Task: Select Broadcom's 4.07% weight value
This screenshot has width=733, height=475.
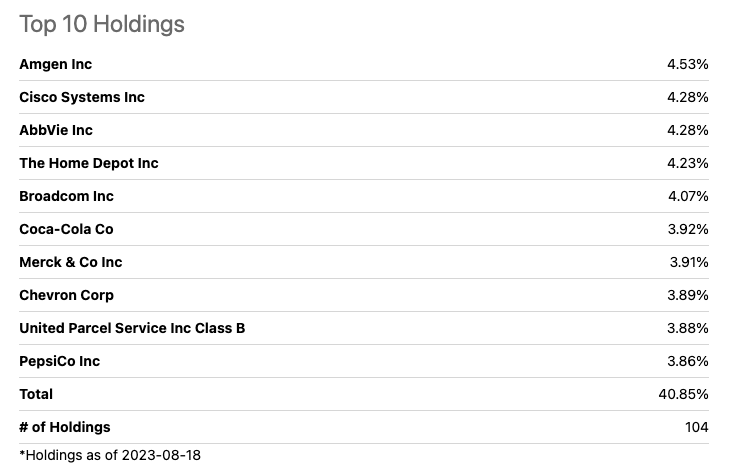Action: coord(688,196)
